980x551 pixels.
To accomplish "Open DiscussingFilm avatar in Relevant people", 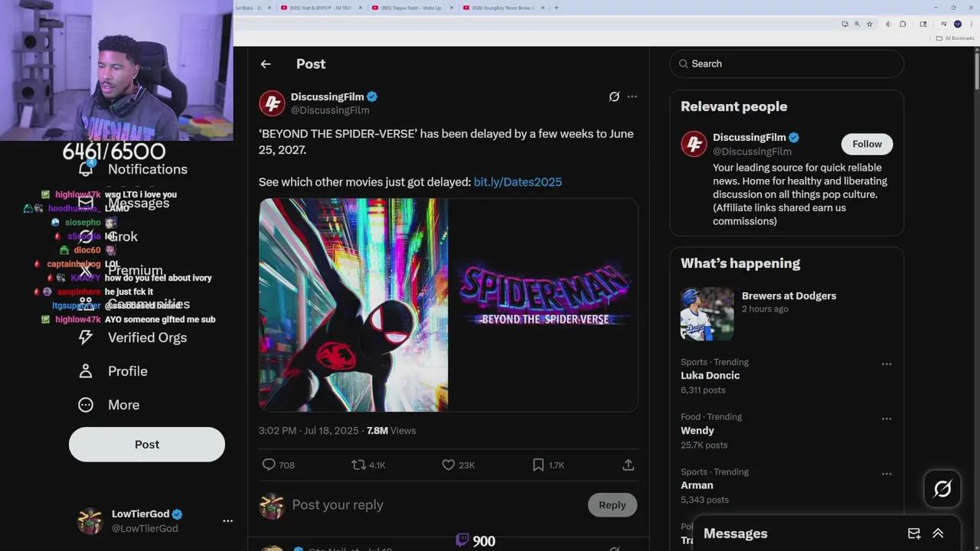I will (x=694, y=144).
